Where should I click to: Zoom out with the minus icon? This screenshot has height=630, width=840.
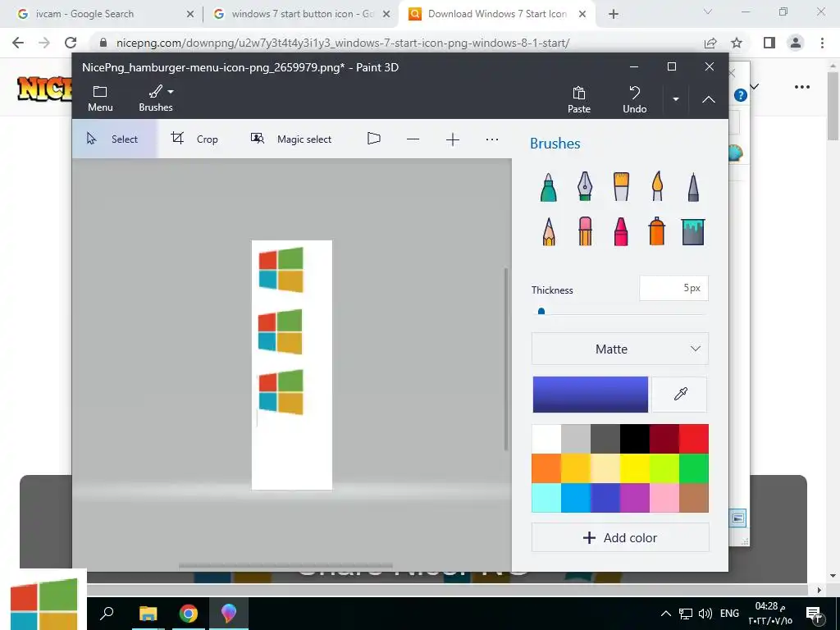pyautogui.click(x=413, y=139)
